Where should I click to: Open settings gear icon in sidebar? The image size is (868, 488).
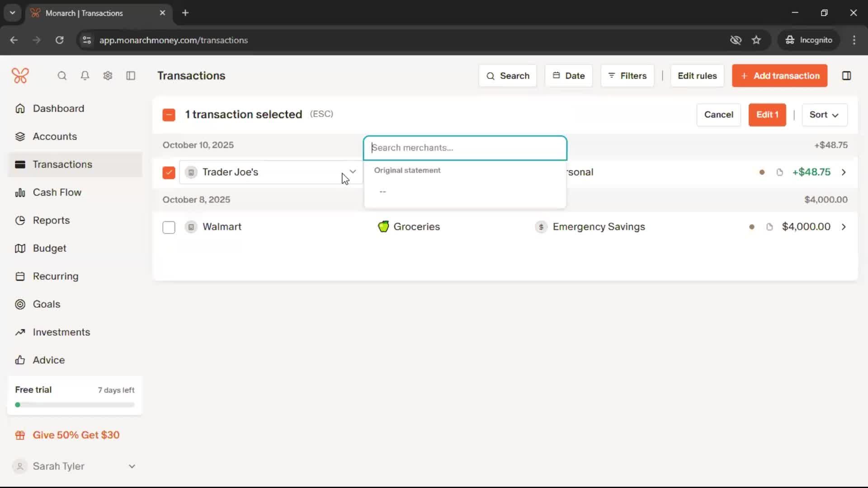(x=108, y=76)
